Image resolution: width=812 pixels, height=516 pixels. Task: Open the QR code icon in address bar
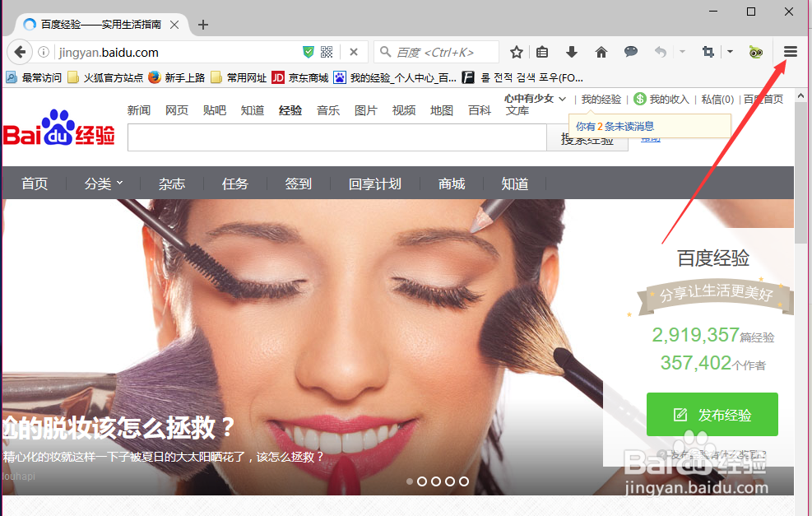(x=327, y=52)
